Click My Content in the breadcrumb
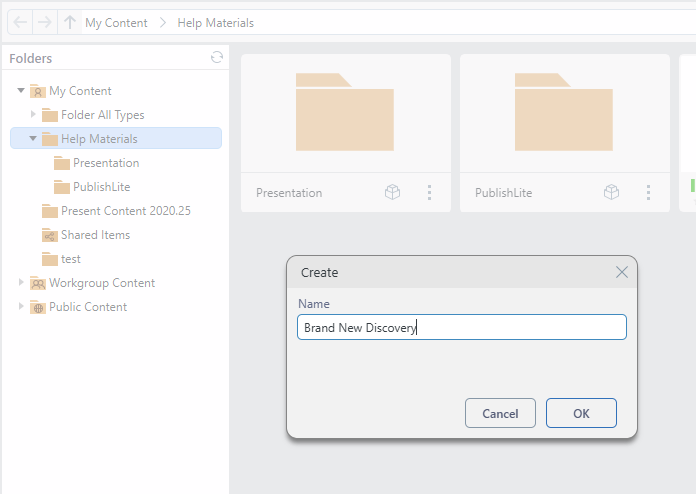Image resolution: width=696 pixels, height=494 pixels. [x=116, y=22]
